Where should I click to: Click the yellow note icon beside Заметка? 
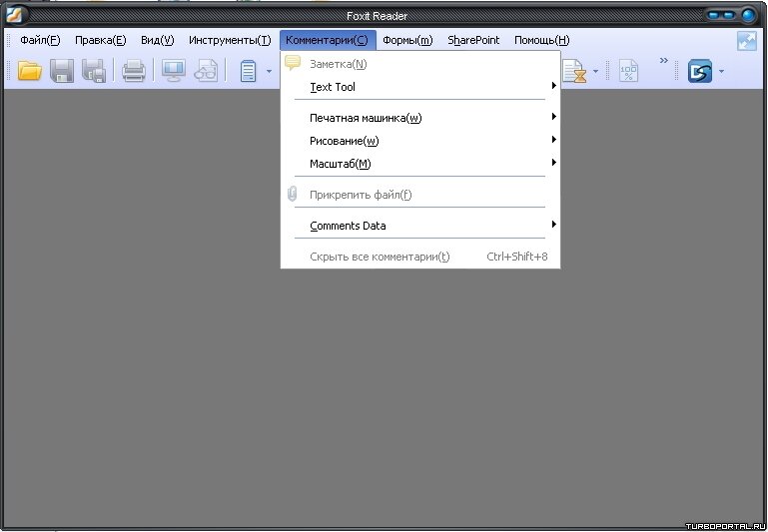point(293,63)
